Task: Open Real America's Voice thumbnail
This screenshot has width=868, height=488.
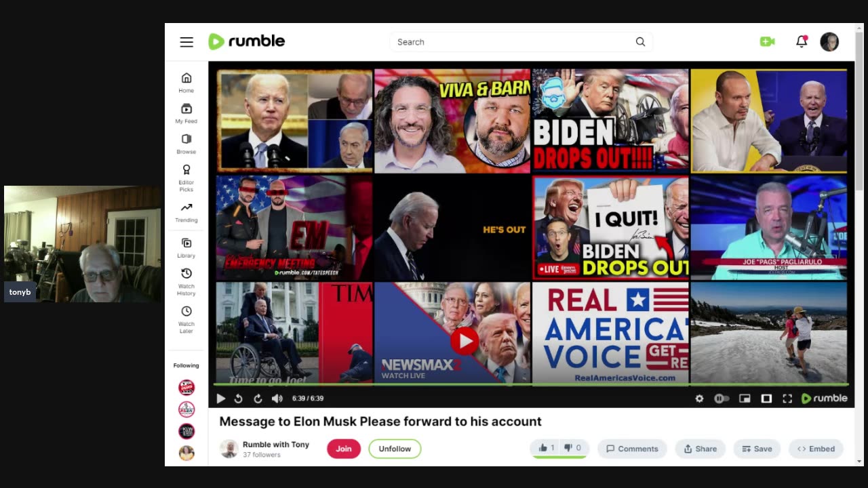Action: [x=610, y=333]
